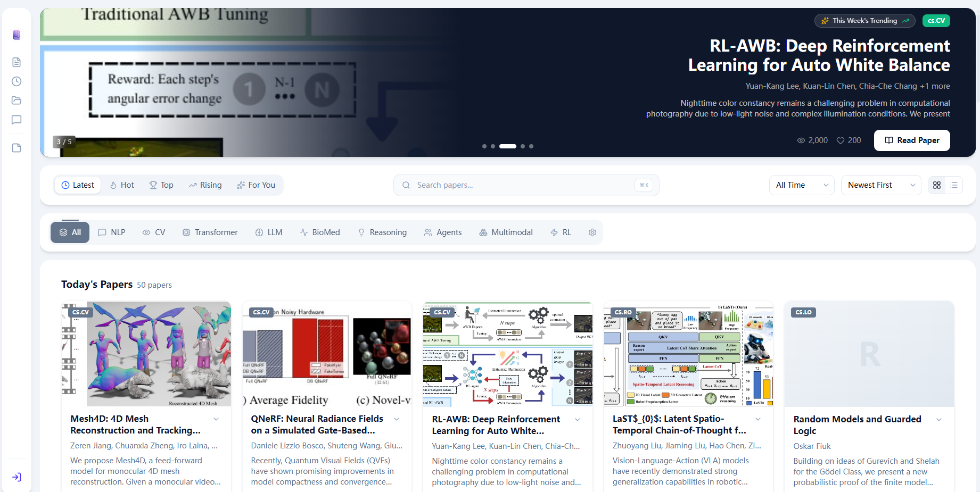980x492 pixels.
Task: Open the Newest First sort dropdown
Action: point(881,185)
